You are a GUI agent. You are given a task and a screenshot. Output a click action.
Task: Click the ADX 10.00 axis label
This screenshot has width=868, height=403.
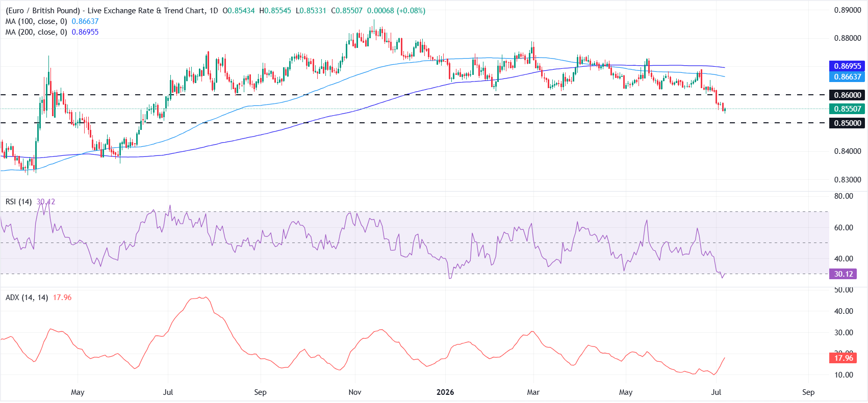844,375
